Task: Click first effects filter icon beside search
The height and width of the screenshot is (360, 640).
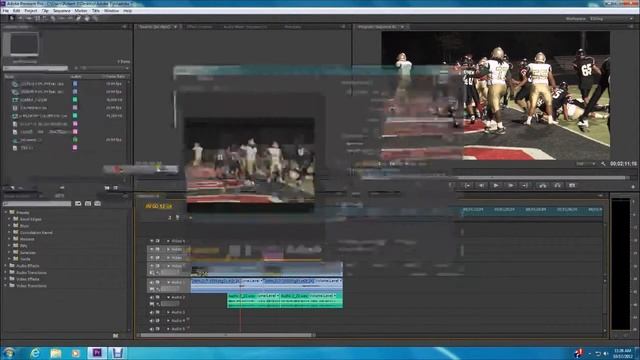Action: [78, 203]
